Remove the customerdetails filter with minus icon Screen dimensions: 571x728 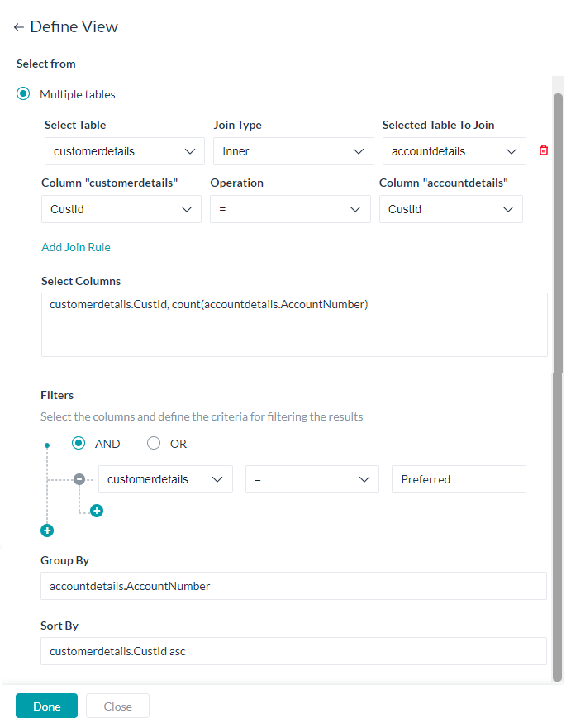click(79, 479)
